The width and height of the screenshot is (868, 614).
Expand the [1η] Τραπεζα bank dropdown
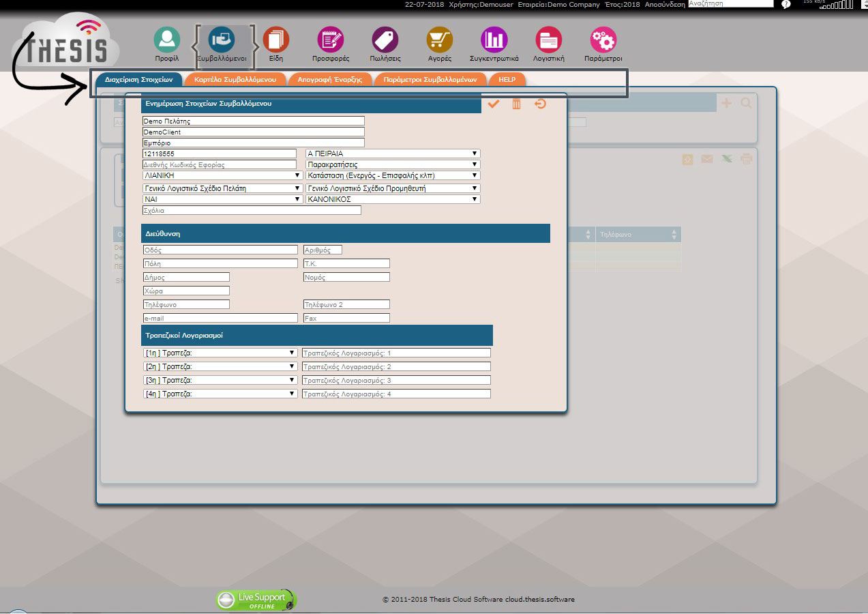click(220, 353)
